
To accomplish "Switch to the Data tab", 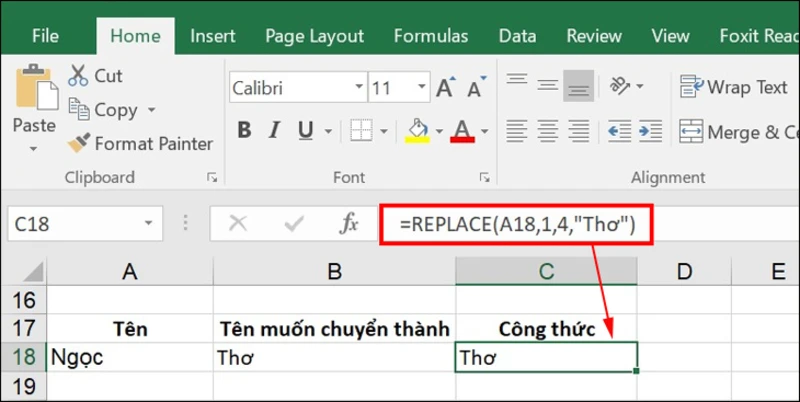I will pos(517,36).
